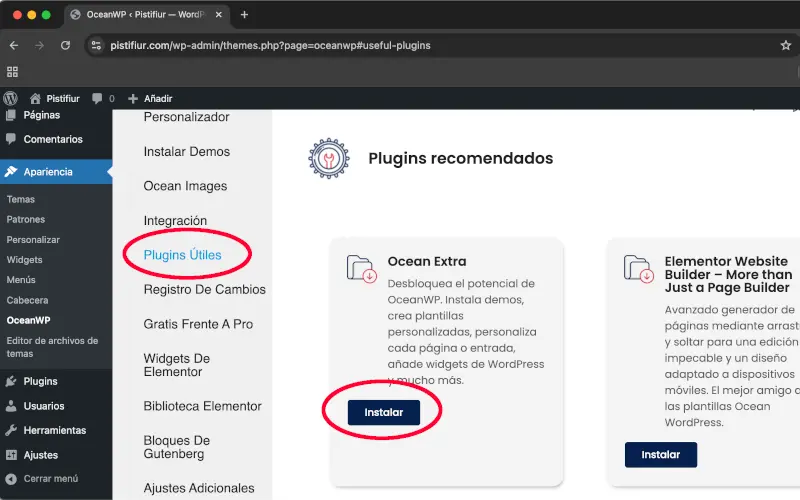
Task: Focus the browser address bar URL
Action: [270, 45]
